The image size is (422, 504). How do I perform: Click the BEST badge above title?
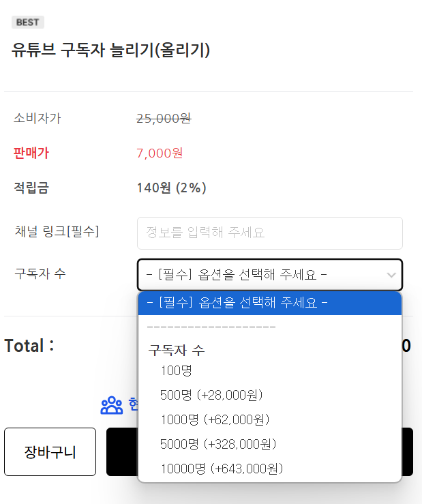click(x=28, y=23)
